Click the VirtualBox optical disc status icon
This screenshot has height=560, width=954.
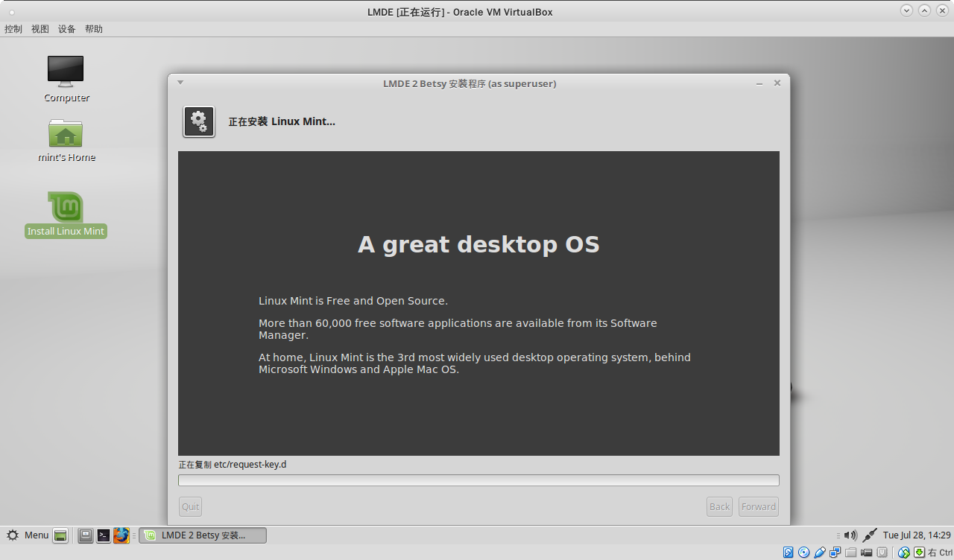point(804,553)
